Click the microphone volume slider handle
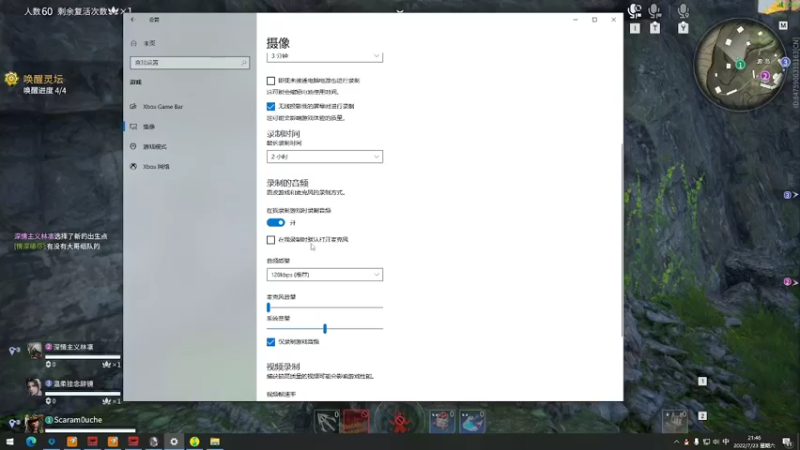Viewport: 800px width, 450px height. (x=268, y=307)
